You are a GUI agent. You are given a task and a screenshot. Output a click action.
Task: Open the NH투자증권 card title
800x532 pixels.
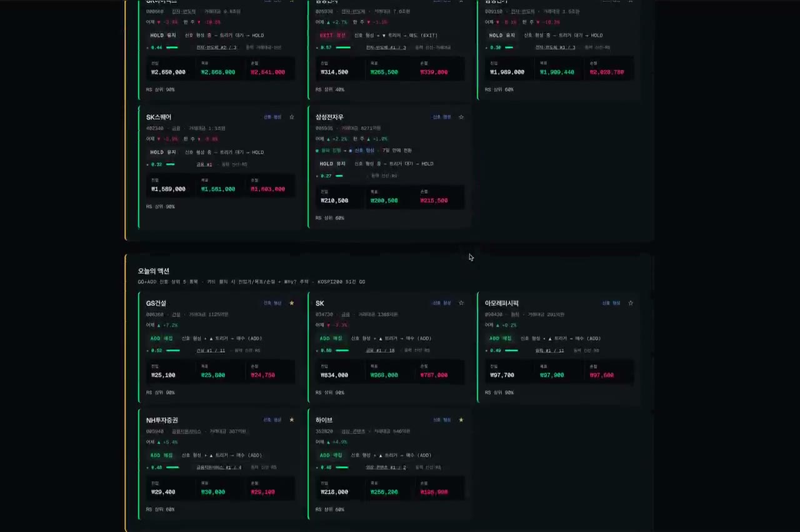[162, 420]
